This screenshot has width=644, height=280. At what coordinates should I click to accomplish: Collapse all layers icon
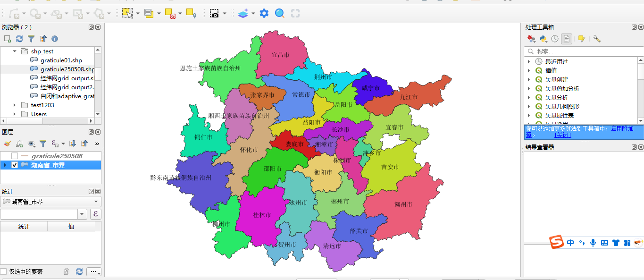84,144
